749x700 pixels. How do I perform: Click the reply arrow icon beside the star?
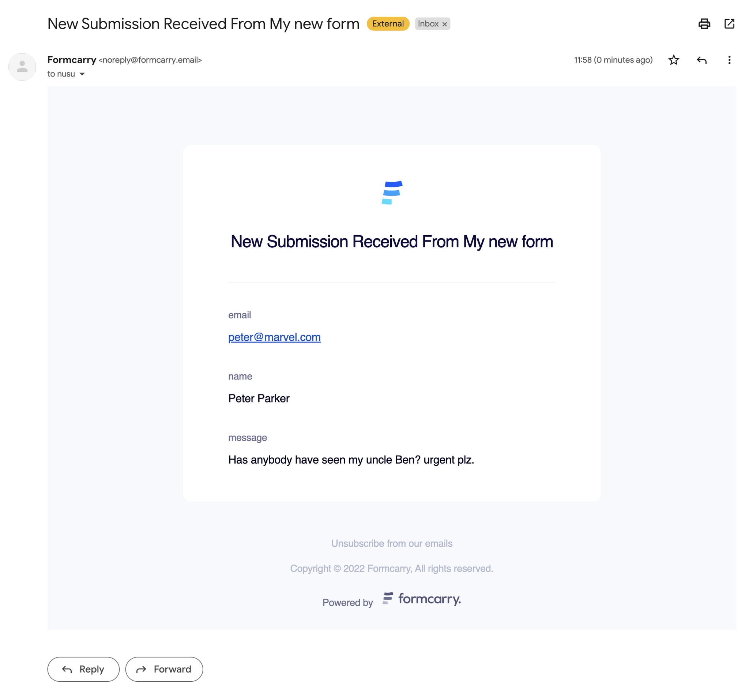point(701,60)
